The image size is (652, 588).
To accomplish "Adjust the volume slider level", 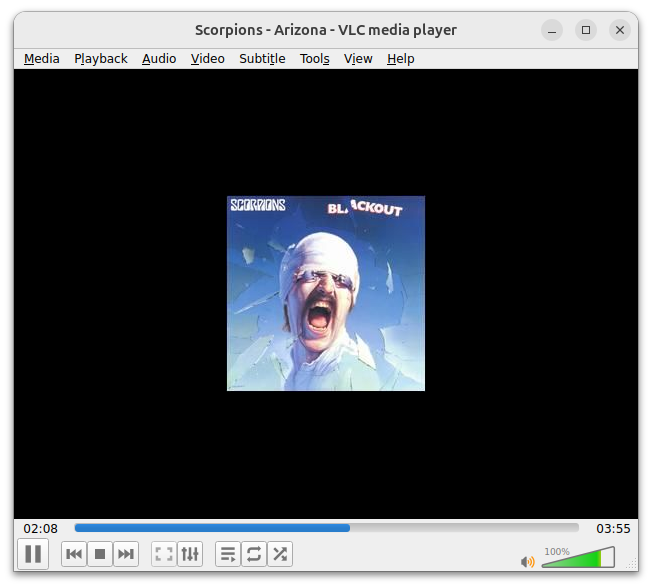I will pyautogui.click(x=578, y=558).
